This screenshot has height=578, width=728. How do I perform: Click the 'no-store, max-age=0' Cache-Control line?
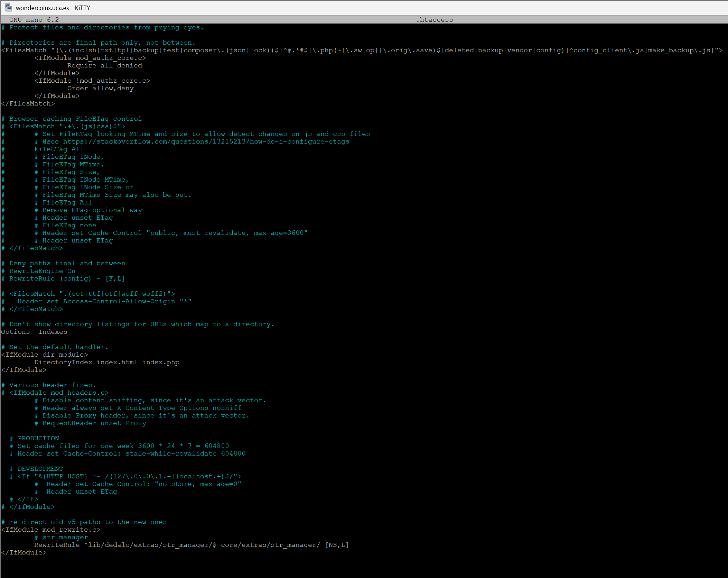(138, 484)
